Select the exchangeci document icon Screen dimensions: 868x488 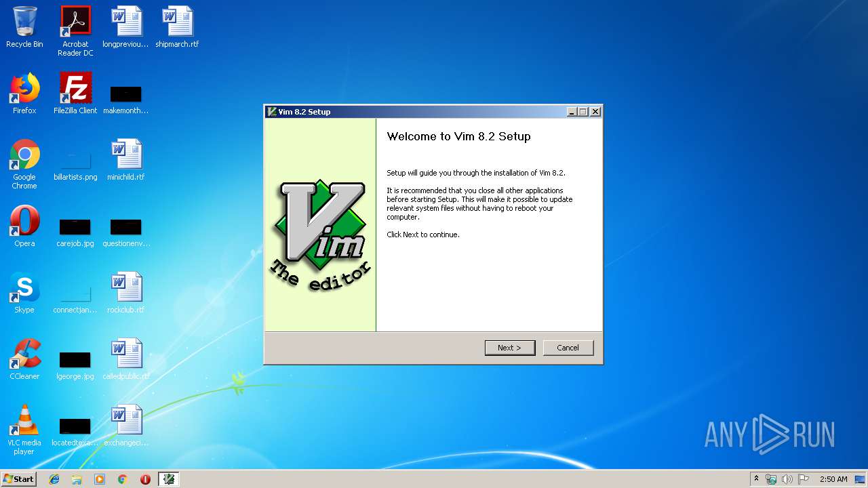[126, 426]
